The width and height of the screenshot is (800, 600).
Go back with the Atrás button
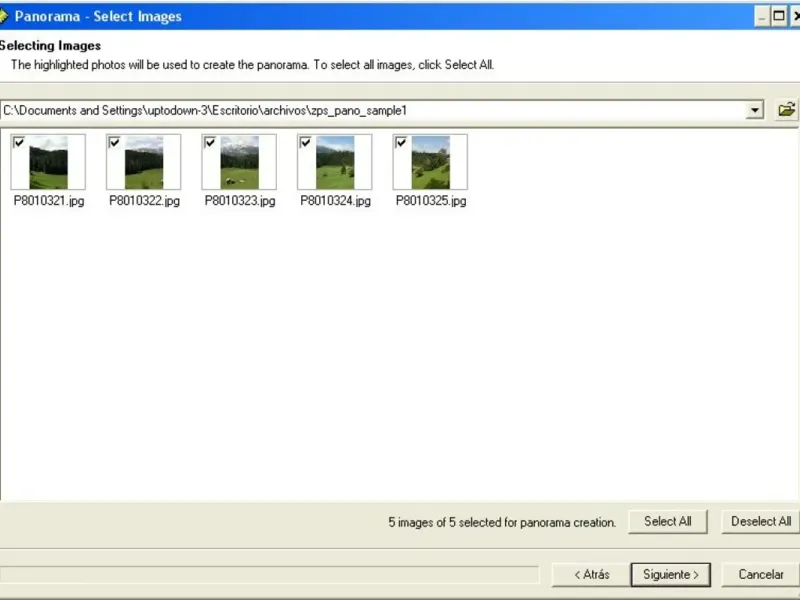[x=591, y=574]
